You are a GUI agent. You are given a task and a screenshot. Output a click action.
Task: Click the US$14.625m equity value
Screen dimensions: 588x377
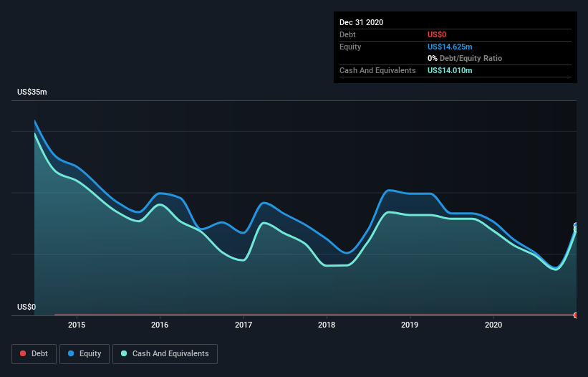[x=450, y=47]
